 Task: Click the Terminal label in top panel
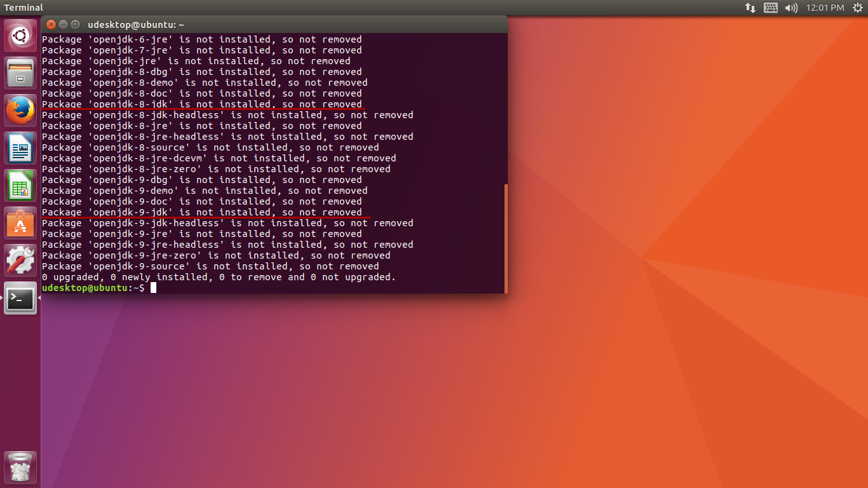[x=24, y=8]
